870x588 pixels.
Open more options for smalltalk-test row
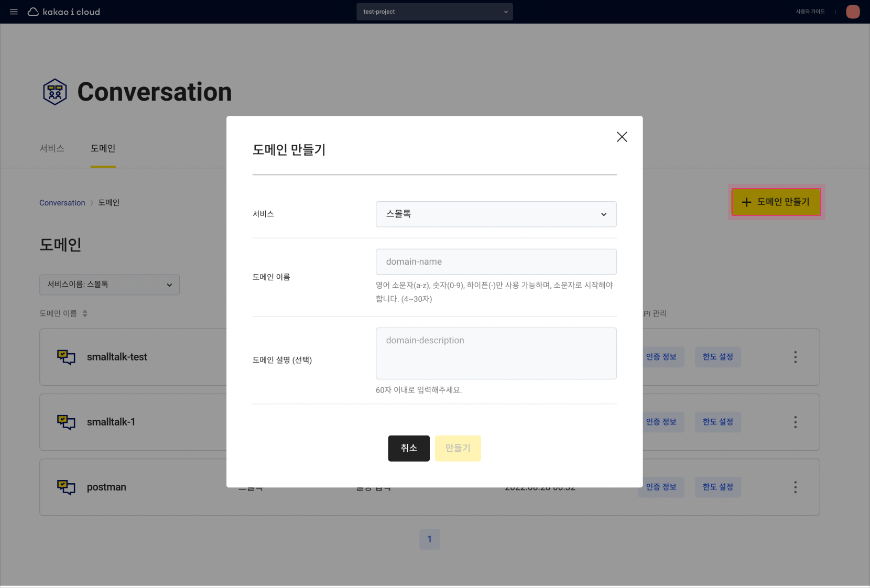coord(795,357)
